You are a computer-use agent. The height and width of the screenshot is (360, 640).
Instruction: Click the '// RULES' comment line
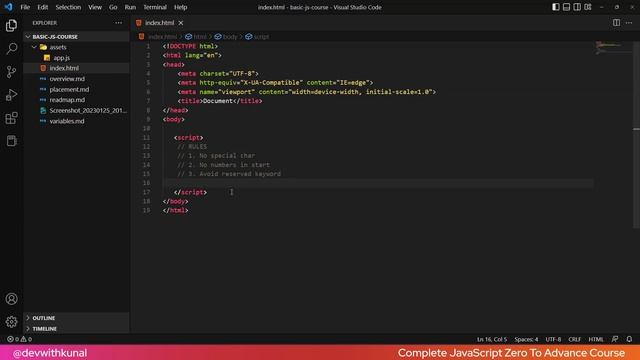[x=192, y=147]
